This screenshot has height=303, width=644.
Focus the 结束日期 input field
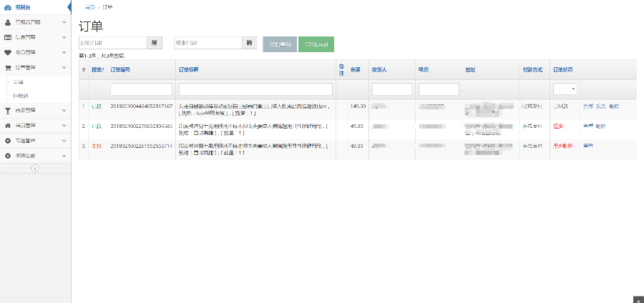[x=208, y=43]
